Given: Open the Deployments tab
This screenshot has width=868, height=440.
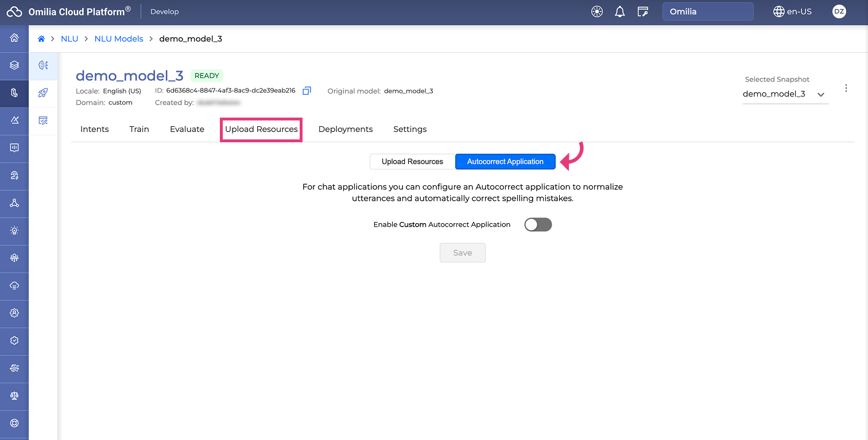Looking at the screenshot, I should pyautogui.click(x=346, y=129).
